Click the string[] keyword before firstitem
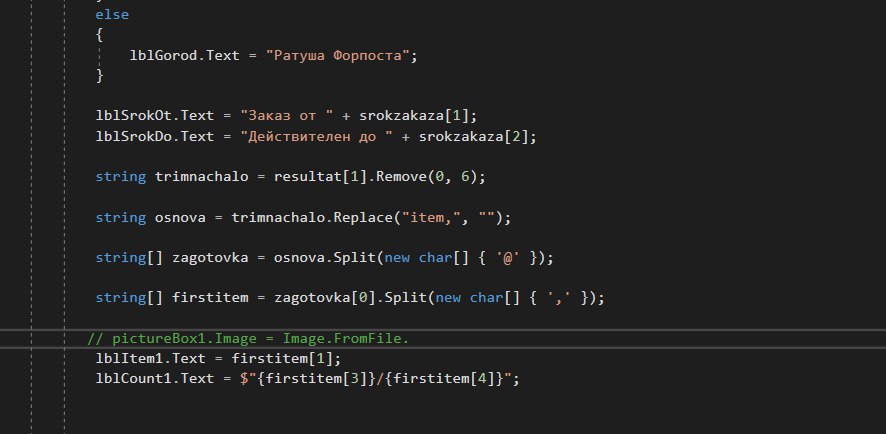 coord(129,298)
